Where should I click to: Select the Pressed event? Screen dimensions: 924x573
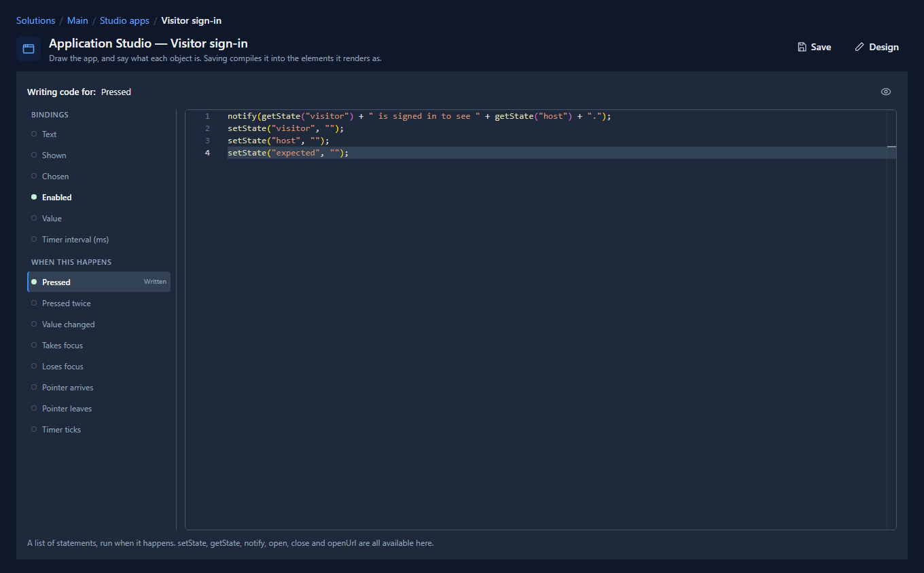99,282
